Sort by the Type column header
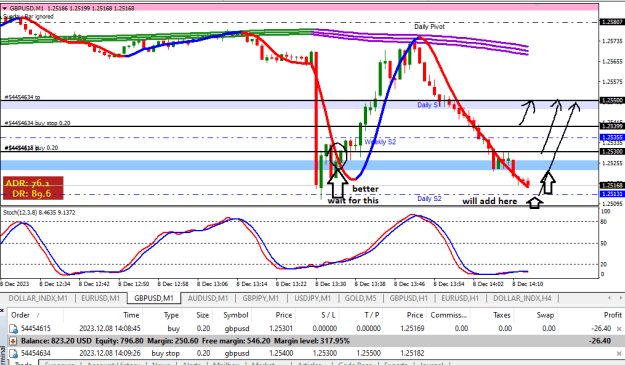The image size is (625, 365). 171,315
